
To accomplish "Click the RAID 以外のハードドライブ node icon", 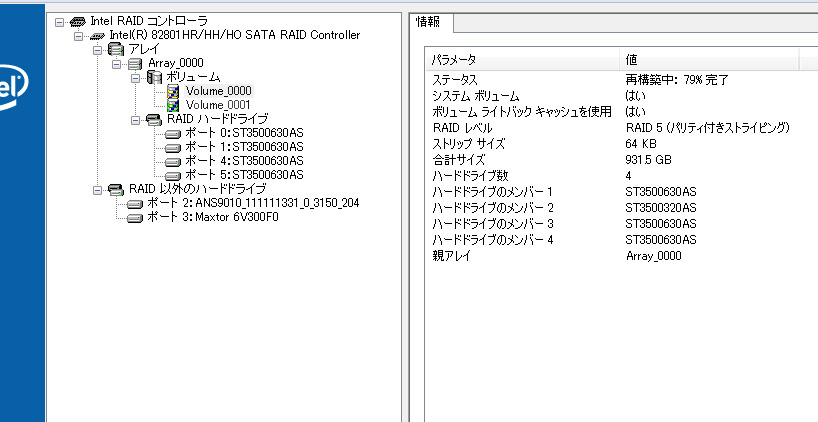I will [116, 190].
